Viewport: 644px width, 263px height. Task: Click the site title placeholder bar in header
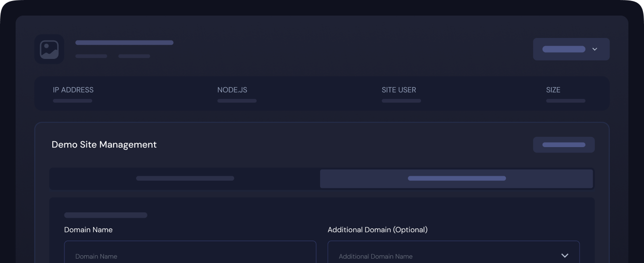(x=124, y=43)
